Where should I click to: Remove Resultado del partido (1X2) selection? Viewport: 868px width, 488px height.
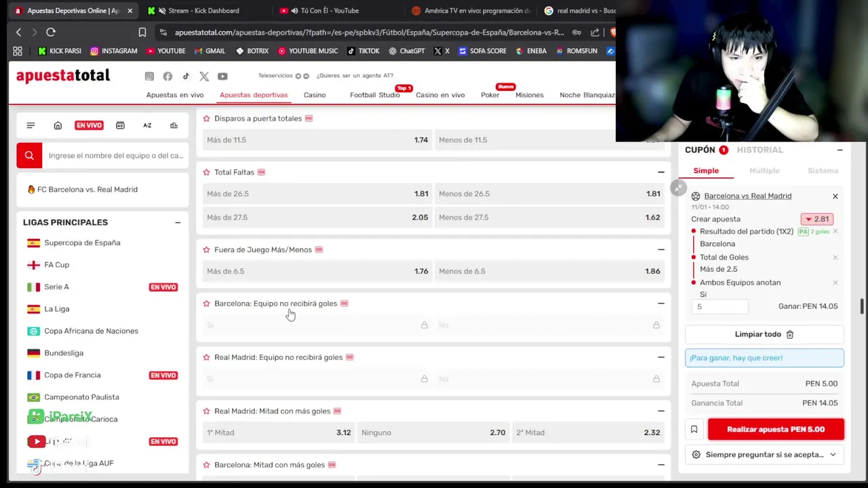click(835, 232)
